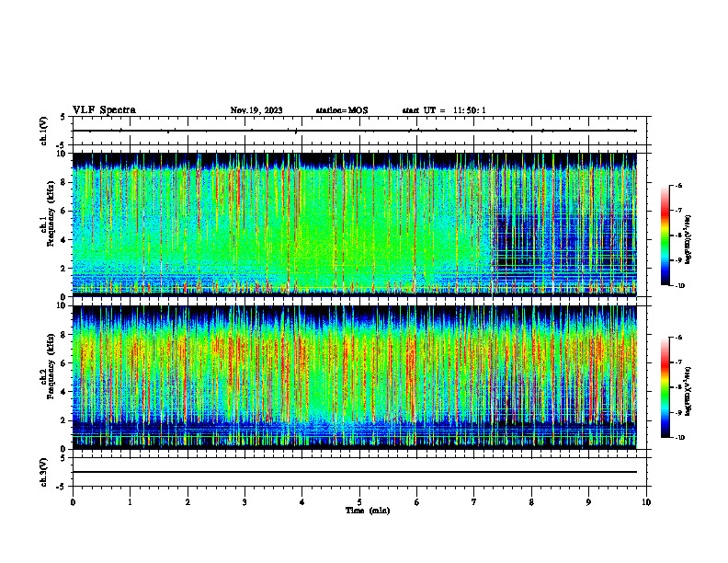Click the ch.3 voltage waveform strip
The height and width of the screenshot is (563, 728).
[x=355, y=472]
